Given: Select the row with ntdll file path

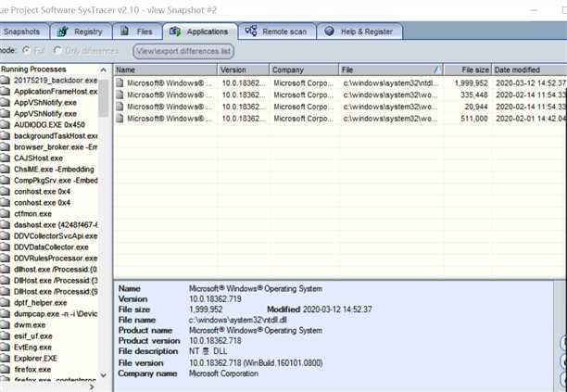Looking at the screenshot, I should (x=340, y=83).
